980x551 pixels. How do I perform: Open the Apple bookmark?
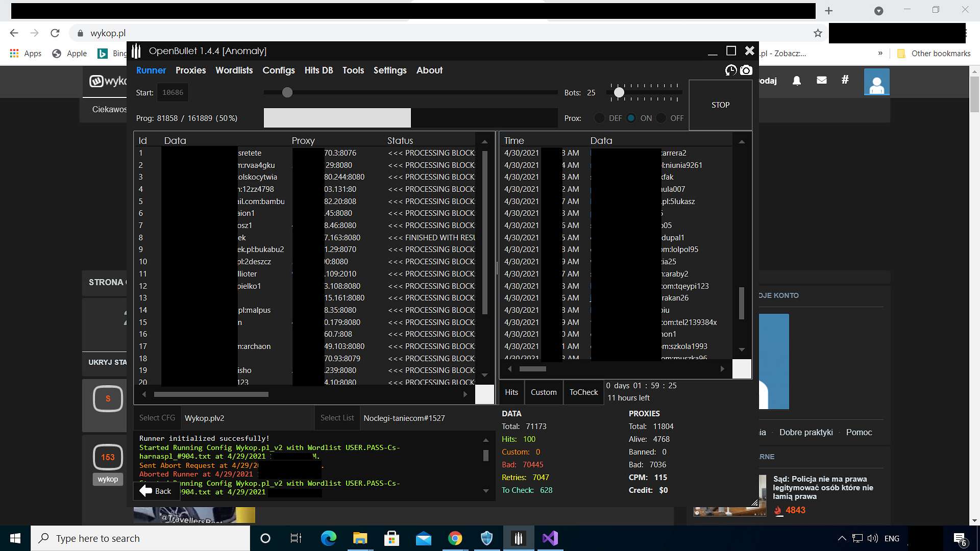click(70, 53)
